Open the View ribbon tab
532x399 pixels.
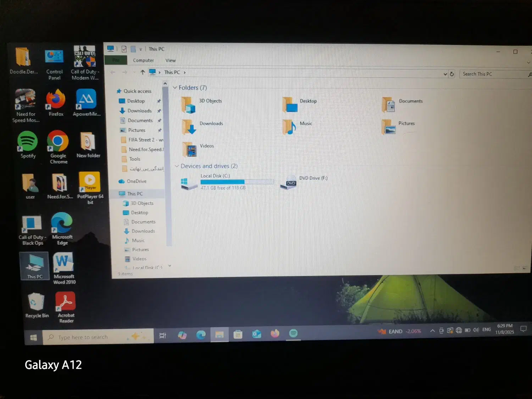coord(170,60)
